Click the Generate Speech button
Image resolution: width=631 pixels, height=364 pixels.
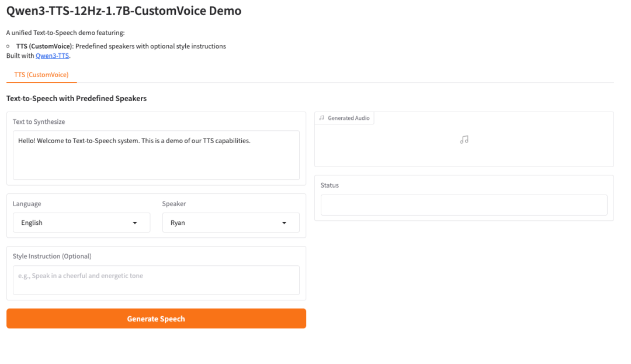point(156,318)
